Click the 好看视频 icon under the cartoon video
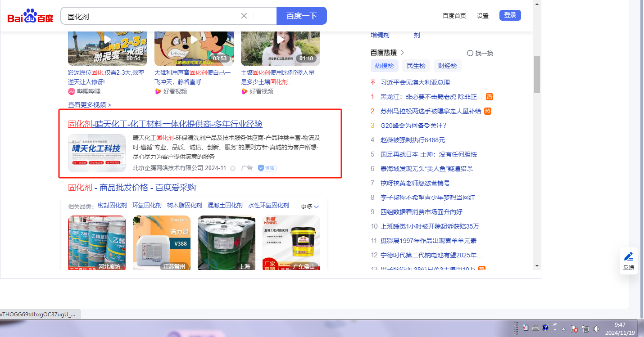The image size is (644, 337). 158,91
